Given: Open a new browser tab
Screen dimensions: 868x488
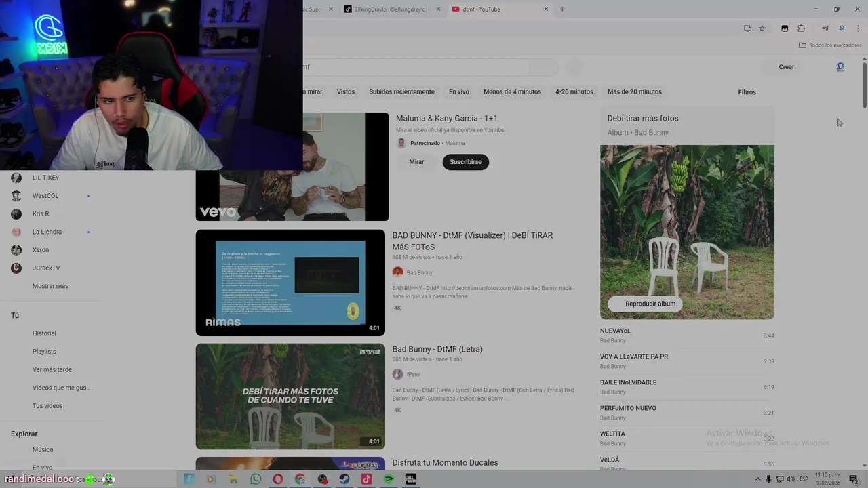Looking at the screenshot, I should tap(562, 9).
